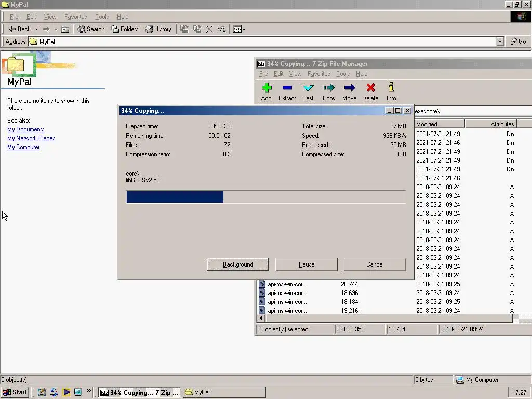
Task: Click the 7-Zip path field showing exe\core\
Action: pos(473,111)
